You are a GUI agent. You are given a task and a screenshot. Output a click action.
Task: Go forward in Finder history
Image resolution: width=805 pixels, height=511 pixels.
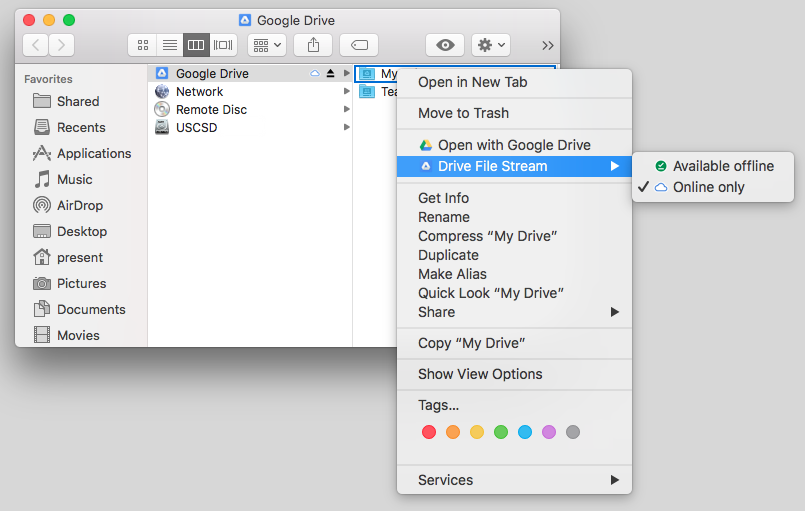click(x=62, y=45)
